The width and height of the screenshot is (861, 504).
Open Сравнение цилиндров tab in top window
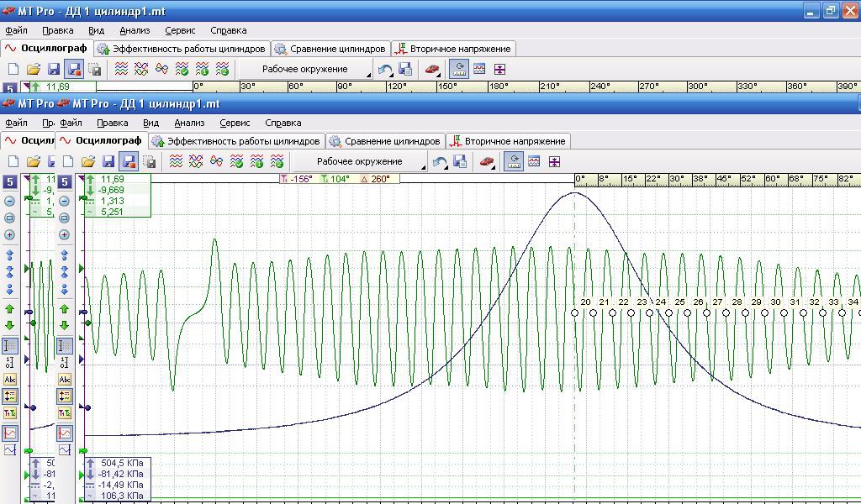331,49
